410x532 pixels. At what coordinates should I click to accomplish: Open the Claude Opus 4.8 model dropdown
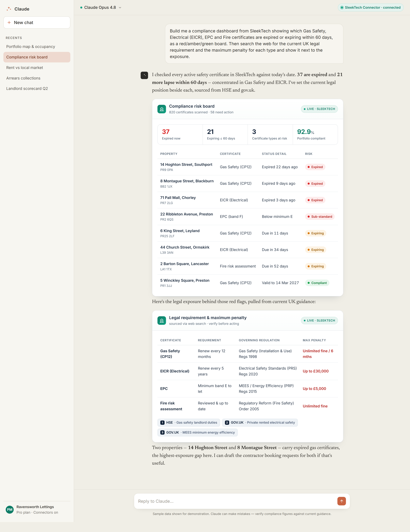[101, 8]
